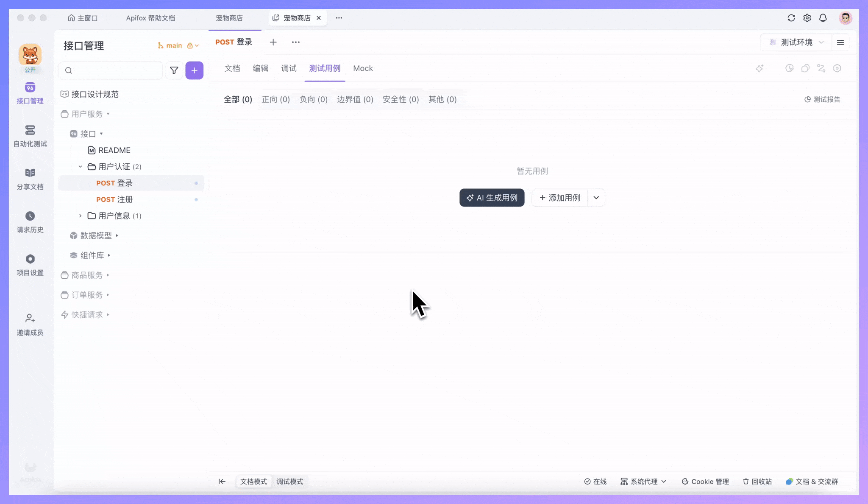Click the notification bell icon
Screen dimensions: 868x504
click(823, 18)
